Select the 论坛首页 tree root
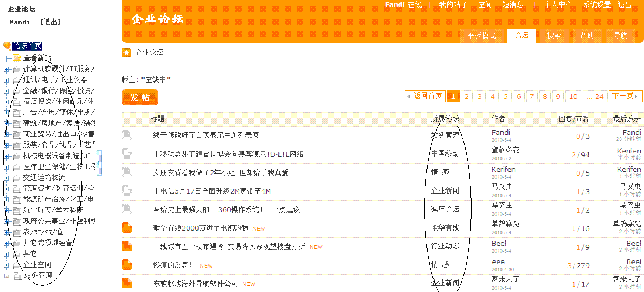This screenshot has width=644, height=292. [27, 46]
